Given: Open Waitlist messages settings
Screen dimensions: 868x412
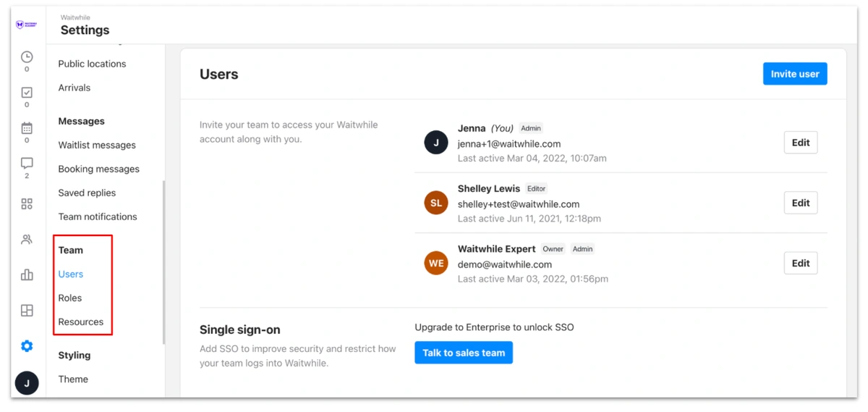Looking at the screenshot, I should pyautogui.click(x=97, y=145).
